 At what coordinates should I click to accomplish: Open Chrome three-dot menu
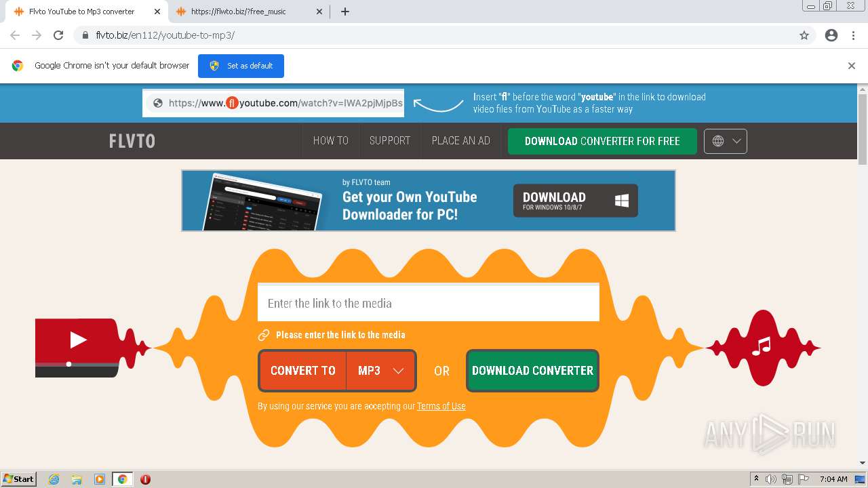click(853, 35)
